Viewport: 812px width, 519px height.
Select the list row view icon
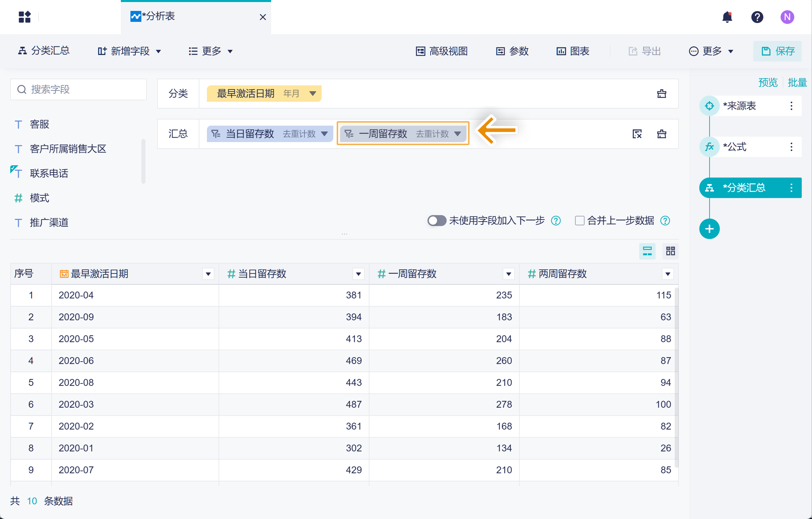click(x=647, y=251)
